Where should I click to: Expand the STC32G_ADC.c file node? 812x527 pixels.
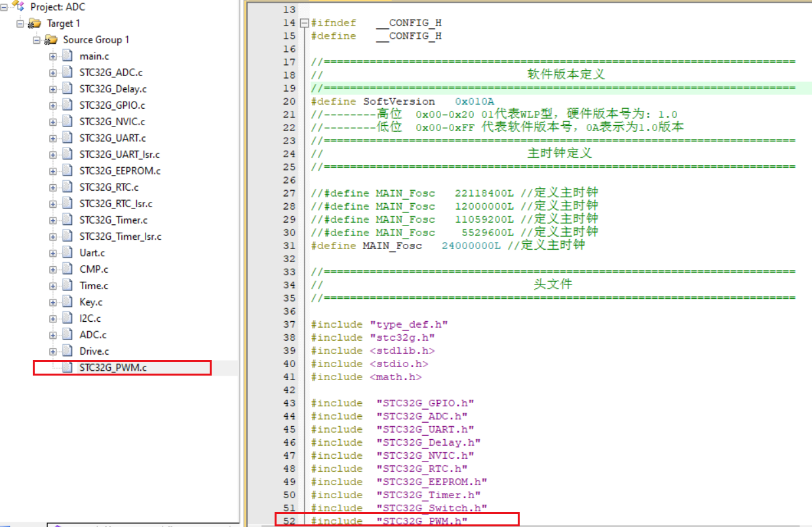53,73
